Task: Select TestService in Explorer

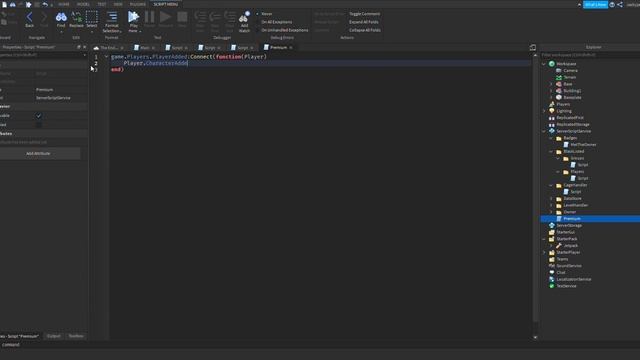Action: coord(567,286)
